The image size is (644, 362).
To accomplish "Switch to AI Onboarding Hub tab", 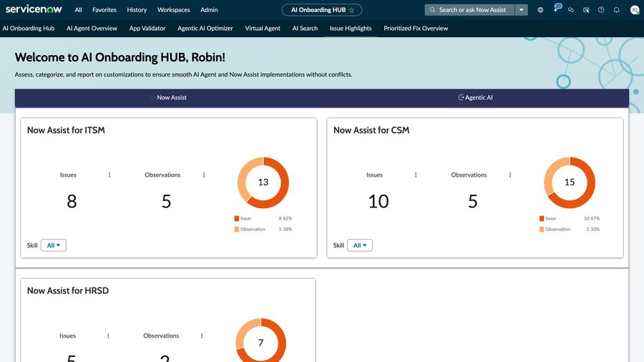I will 29,29.
